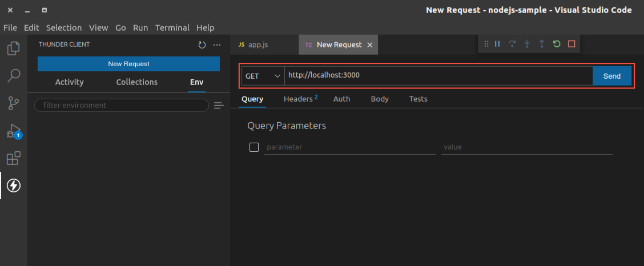Grab the debug toolbar drag handle
Viewport: 644px width, 266px height.
[x=486, y=44]
